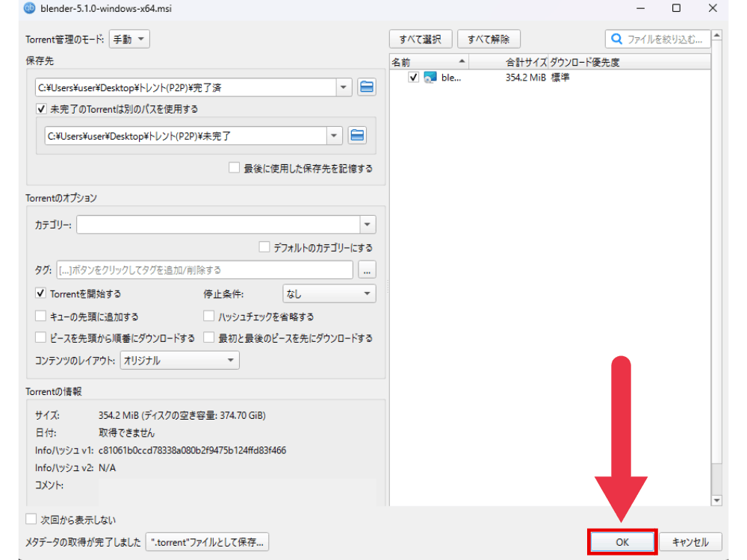Viewport: 747px width, 560px height.
Task: Open the 停止条件 dropdown set to なし
Action: pyautogui.click(x=329, y=294)
